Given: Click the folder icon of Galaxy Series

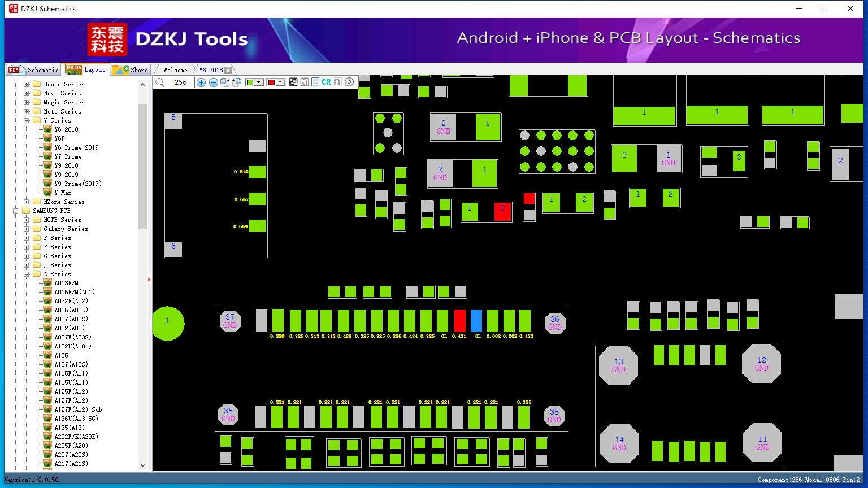Looking at the screenshot, I should [x=37, y=229].
